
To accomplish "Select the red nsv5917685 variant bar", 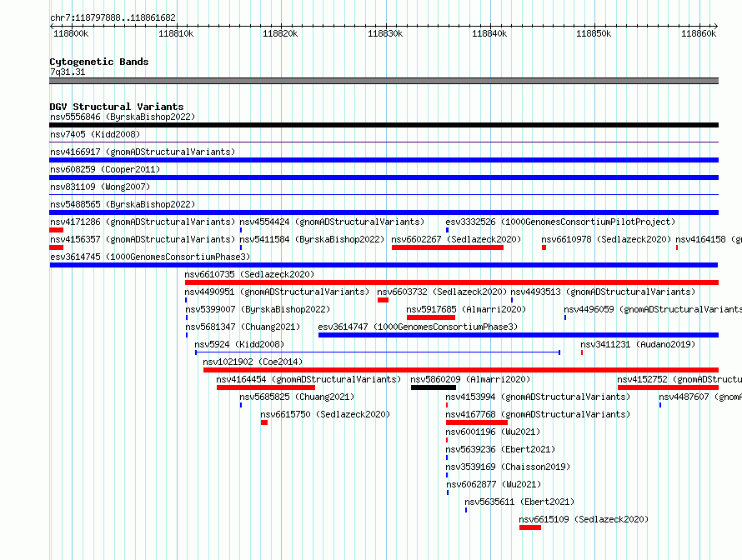I will 431,317.
